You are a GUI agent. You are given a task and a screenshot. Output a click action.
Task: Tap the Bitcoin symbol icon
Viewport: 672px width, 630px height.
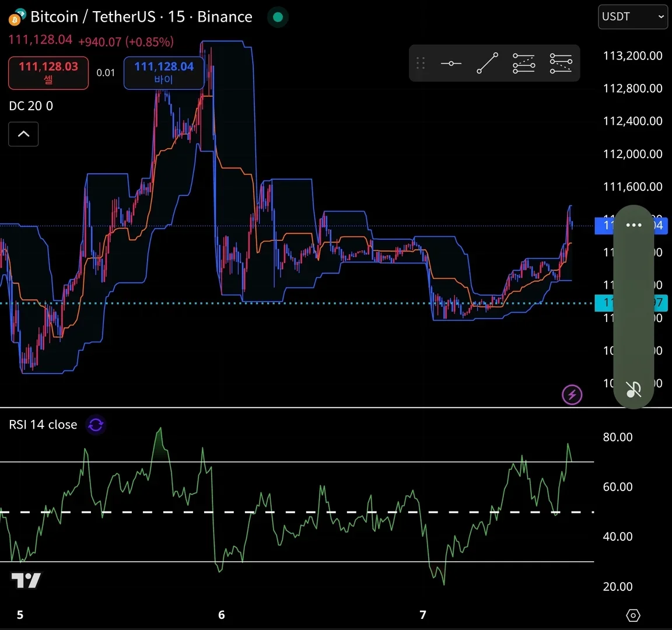coord(17,17)
